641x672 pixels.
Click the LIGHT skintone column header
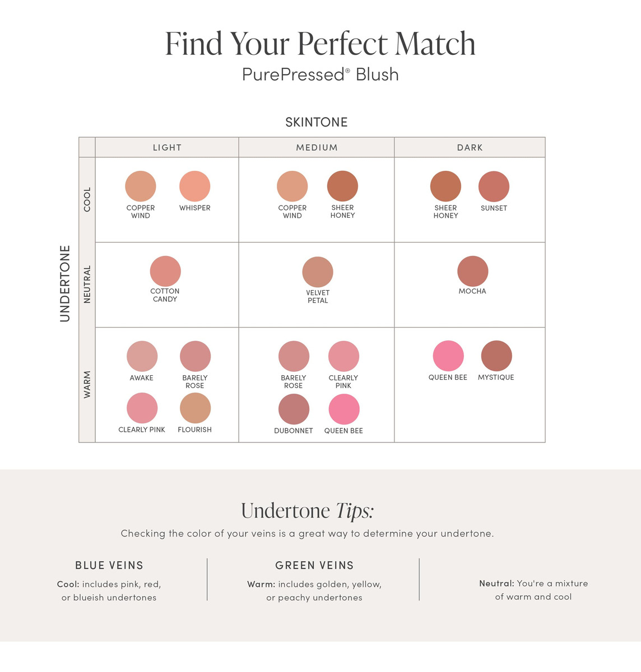pos(167,148)
